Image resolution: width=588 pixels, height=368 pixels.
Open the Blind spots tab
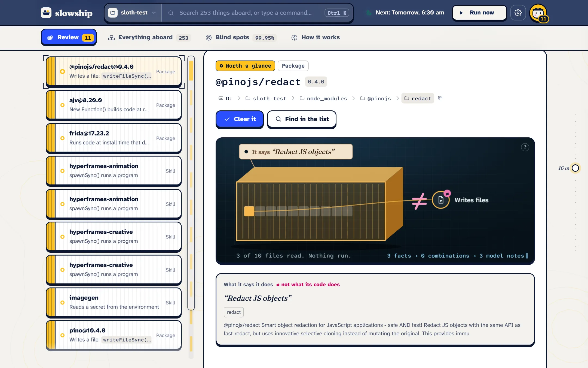pos(241,37)
